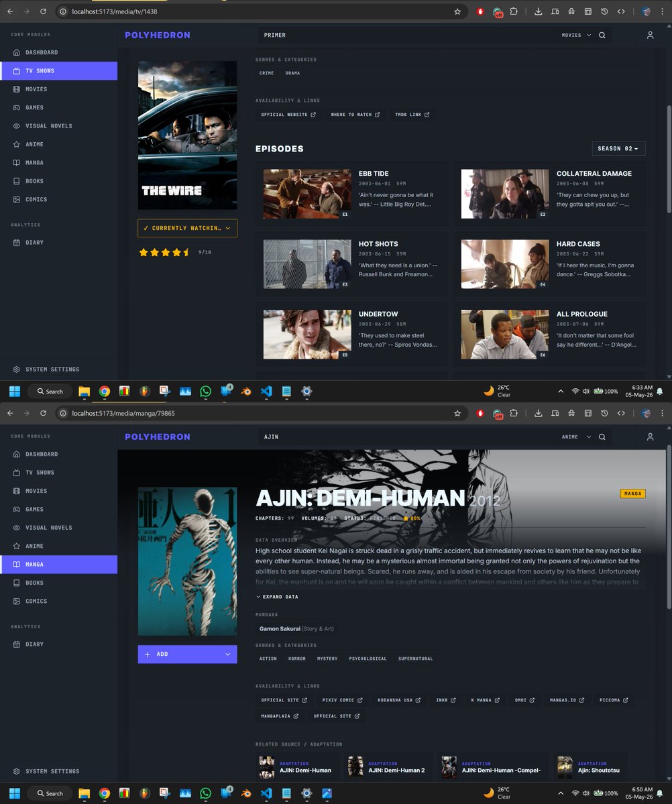Screen dimensions: 672x804
Task: Open the Add button dropdown arrow
Action: tap(228, 654)
